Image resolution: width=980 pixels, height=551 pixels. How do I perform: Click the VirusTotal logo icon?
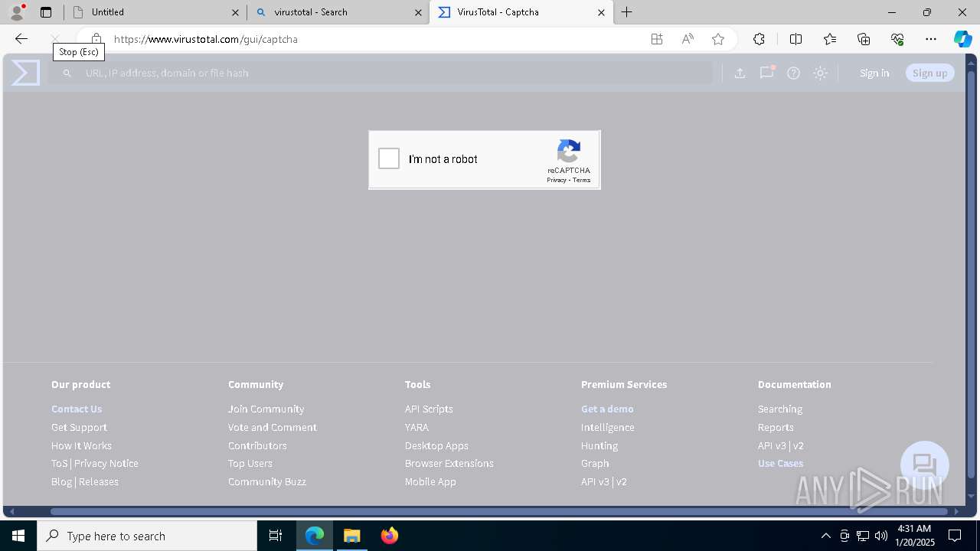coord(25,73)
